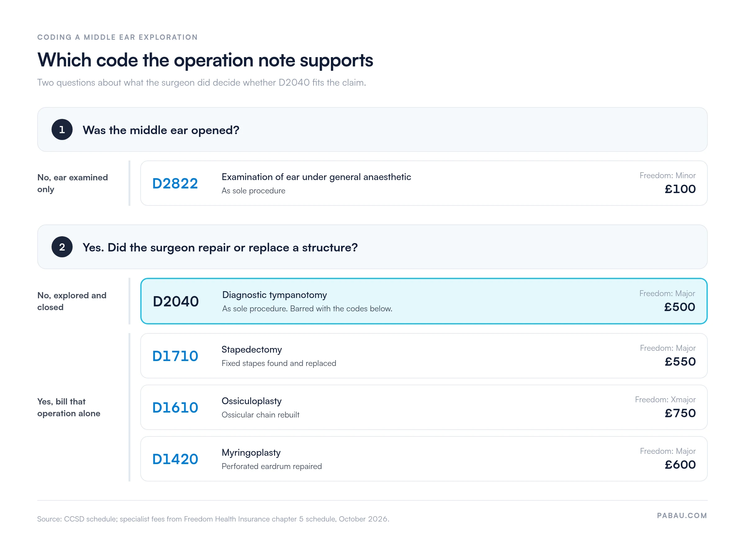Click the PABAU.COM footer link
Viewport: 745px width, 560px height.
tap(682, 516)
